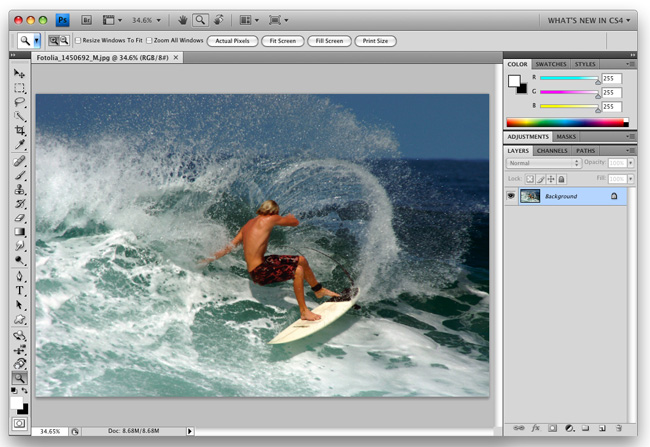Click the color spectrum ramp in Color panel

(x=566, y=122)
